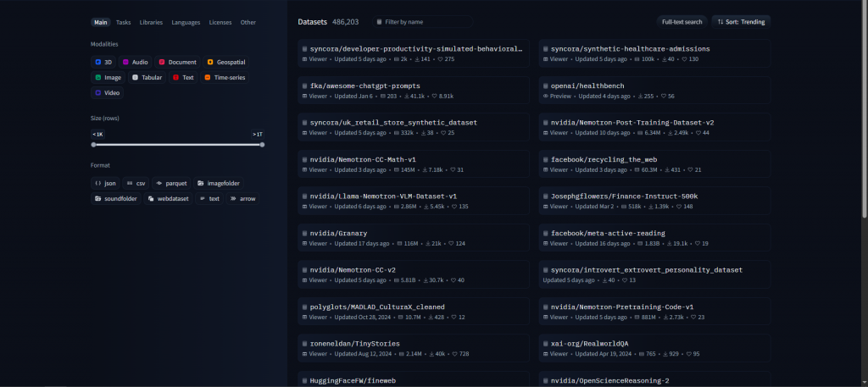
Task: Enable the Time-series modality filter
Action: (x=225, y=77)
